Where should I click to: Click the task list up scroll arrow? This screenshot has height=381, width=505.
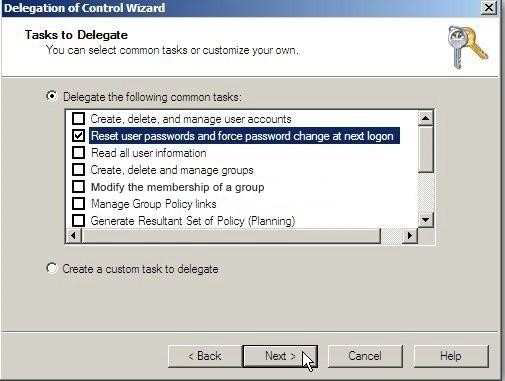pyautogui.click(x=425, y=118)
